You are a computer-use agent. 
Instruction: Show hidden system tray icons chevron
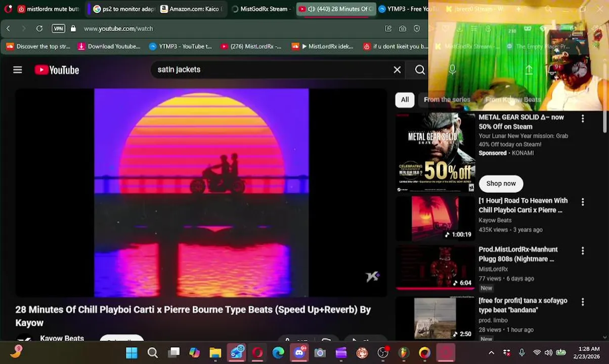pos(491,353)
